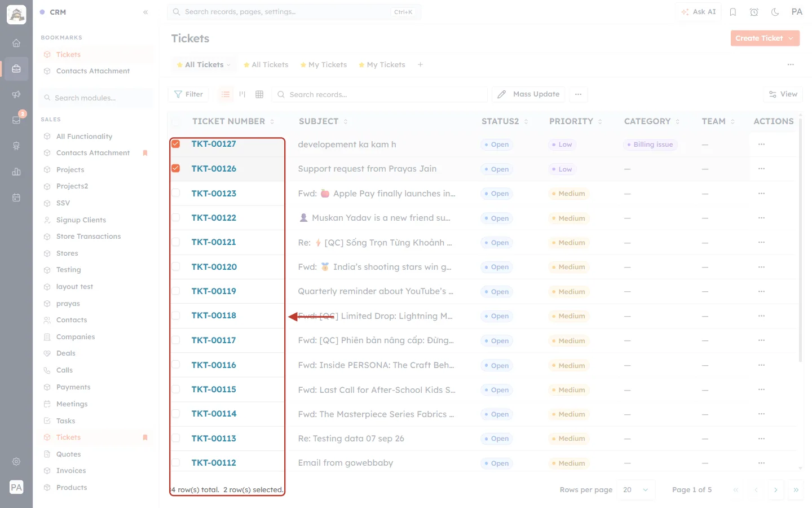812x508 pixels.
Task: Add a new view with plus icon
Action: coord(420,65)
